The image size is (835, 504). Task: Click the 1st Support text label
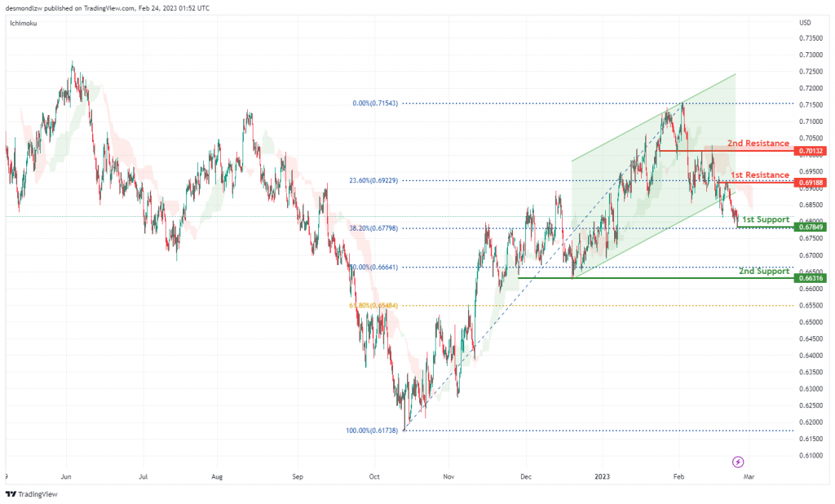[x=766, y=219]
